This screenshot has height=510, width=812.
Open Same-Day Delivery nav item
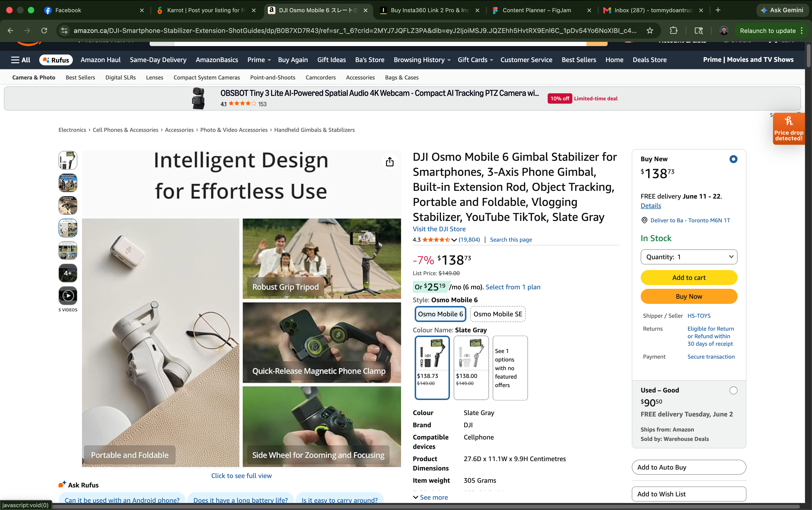[158, 60]
